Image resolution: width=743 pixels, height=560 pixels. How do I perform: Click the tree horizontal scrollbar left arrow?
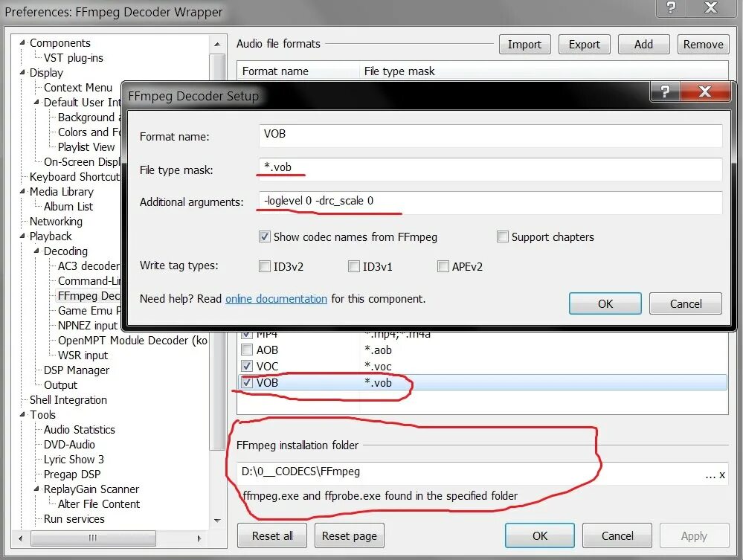20,538
